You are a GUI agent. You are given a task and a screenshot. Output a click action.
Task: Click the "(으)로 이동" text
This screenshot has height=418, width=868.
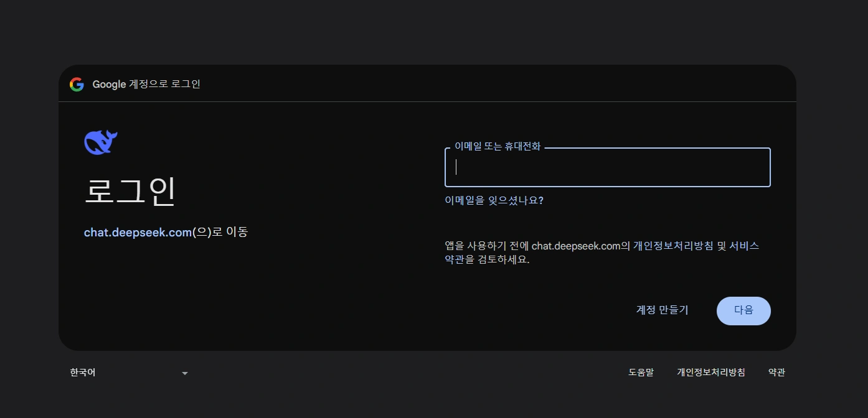[x=220, y=233]
